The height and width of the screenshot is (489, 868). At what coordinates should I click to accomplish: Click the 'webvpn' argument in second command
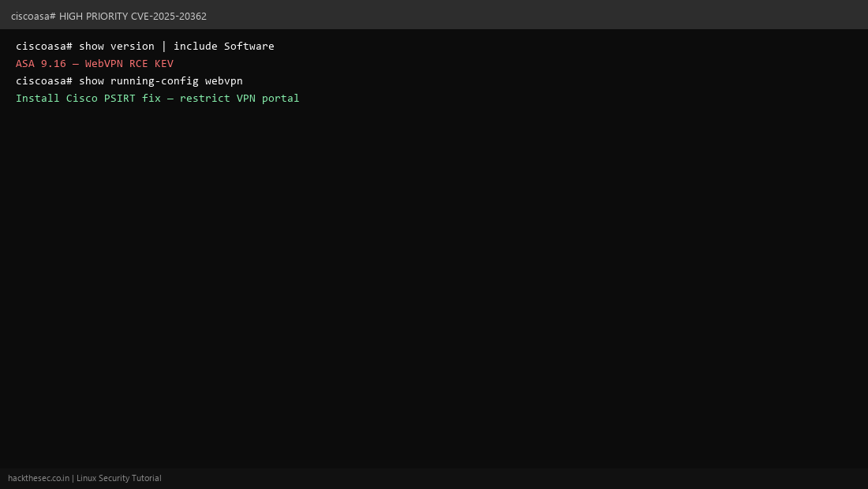223,80
